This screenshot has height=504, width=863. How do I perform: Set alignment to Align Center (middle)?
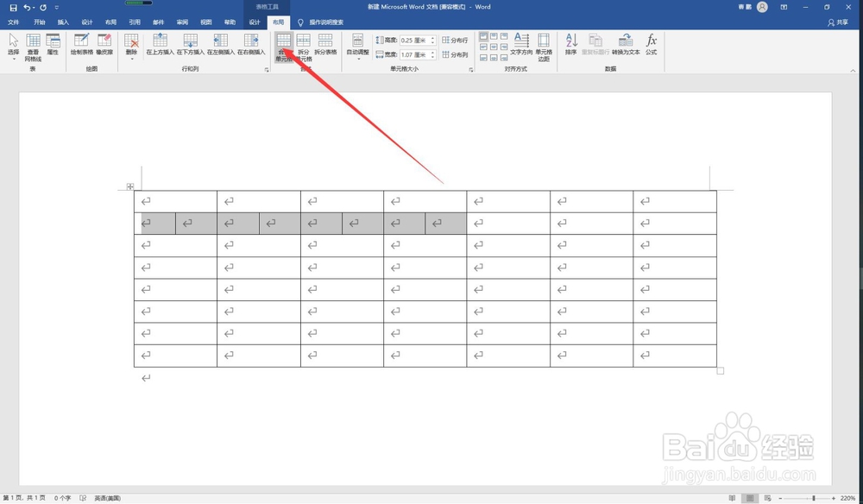(x=494, y=47)
